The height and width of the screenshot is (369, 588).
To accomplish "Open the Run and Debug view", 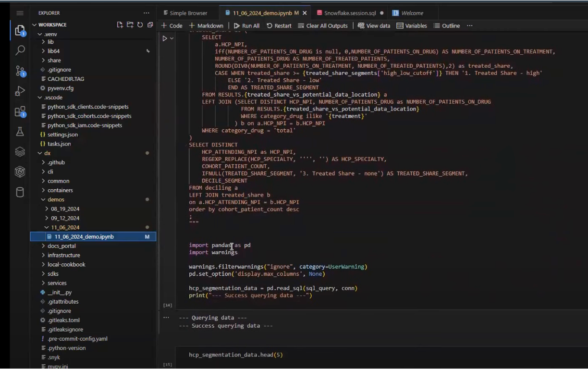I will [20, 91].
